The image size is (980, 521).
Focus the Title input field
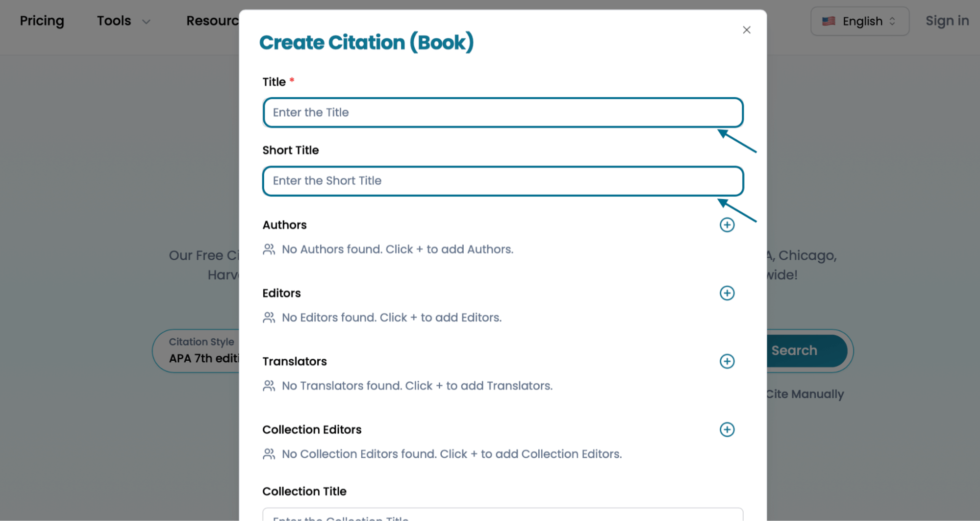pyautogui.click(x=503, y=112)
